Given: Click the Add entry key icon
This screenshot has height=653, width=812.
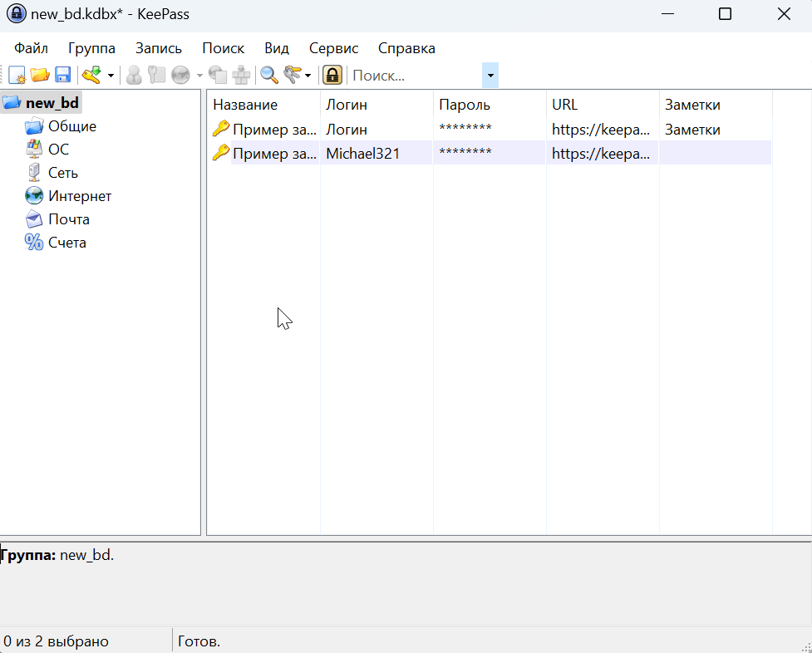Looking at the screenshot, I should pyautogui.click(x=92, y=75).
